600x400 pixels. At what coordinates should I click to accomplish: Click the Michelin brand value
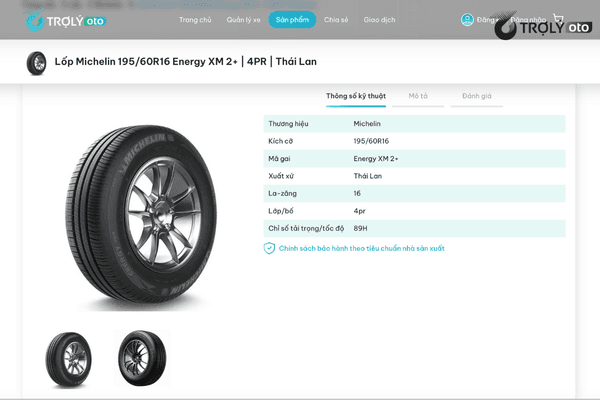pyautogui.click(x=367, y=124)
